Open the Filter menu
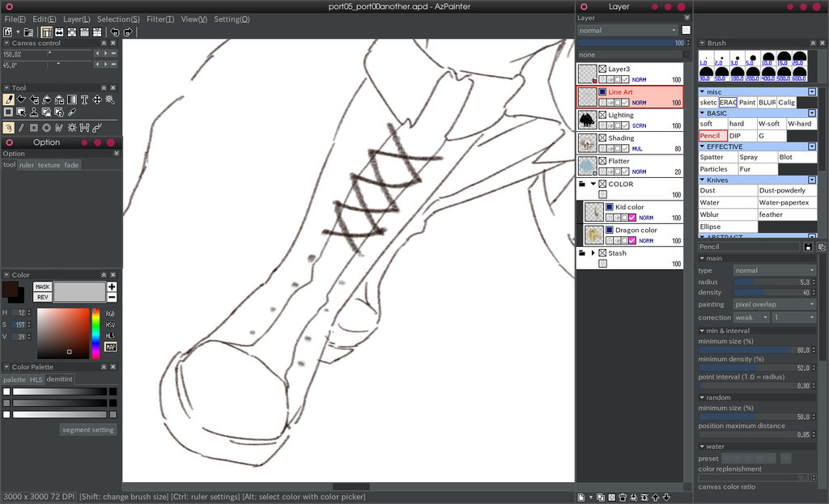 coord(160,19)
